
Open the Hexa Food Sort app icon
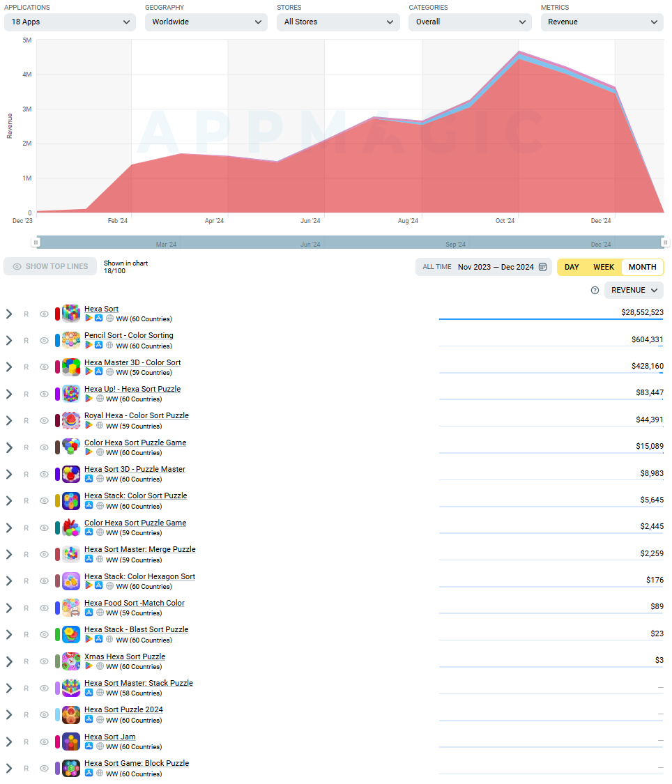tap(71, 608)
